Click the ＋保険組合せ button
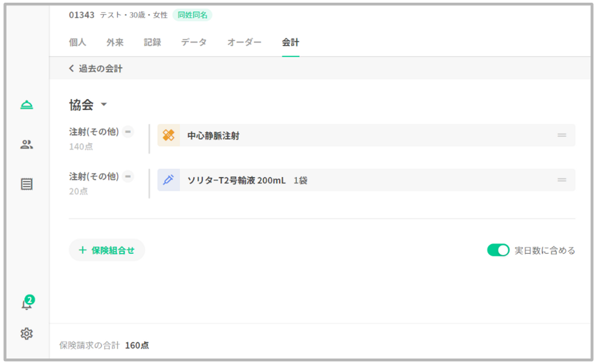Screen dimensions: 598x364 point(107,250)
